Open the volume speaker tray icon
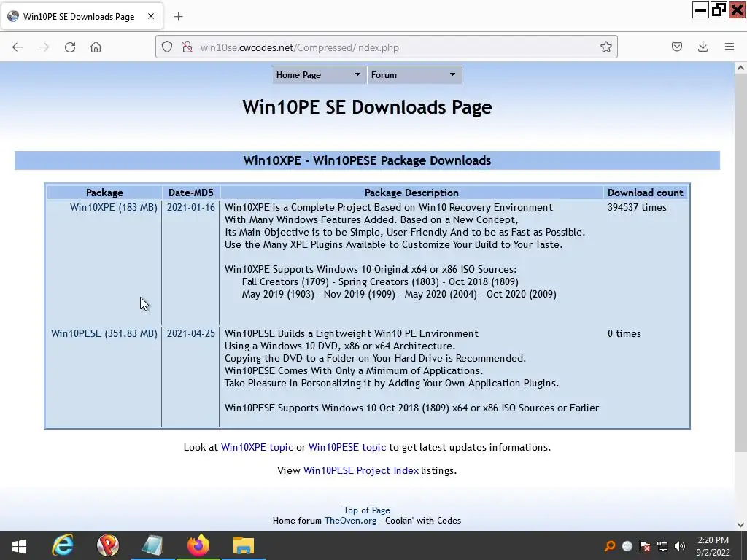This screenshot has width=747, height=560. [680, 546]
